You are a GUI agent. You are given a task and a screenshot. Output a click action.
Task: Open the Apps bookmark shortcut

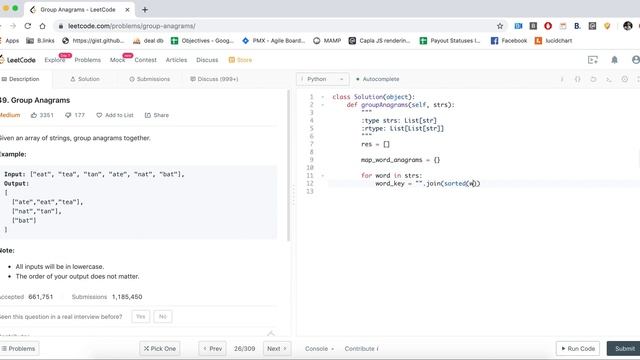coord(9,41)
